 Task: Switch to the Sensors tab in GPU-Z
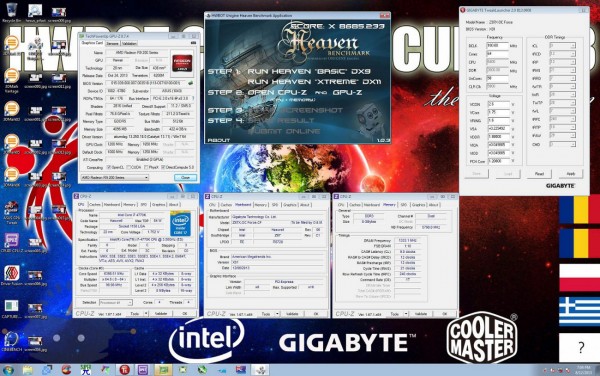(x=112, y=43)
